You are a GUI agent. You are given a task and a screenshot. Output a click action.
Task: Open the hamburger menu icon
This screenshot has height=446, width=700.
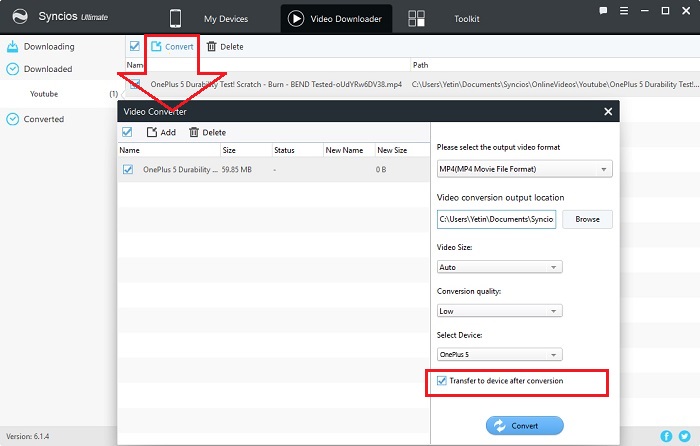[x=624, y=11]
